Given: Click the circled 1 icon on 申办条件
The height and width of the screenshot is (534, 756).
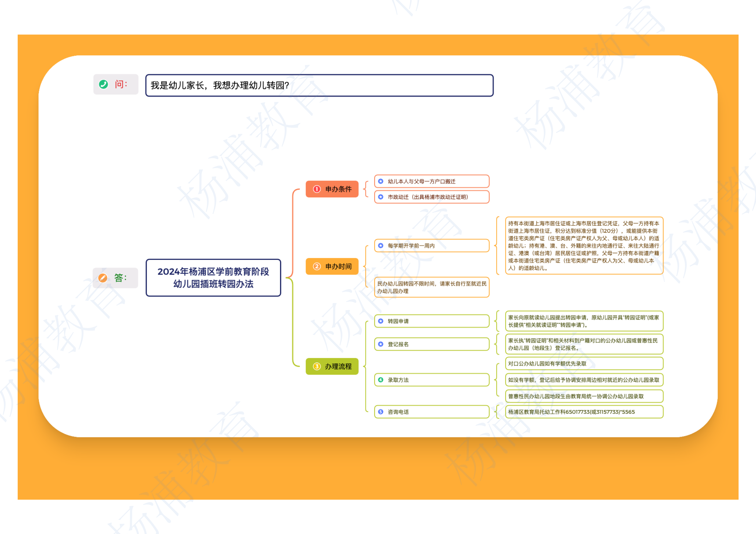Looking at the screenshot, I should click(316, 189).
